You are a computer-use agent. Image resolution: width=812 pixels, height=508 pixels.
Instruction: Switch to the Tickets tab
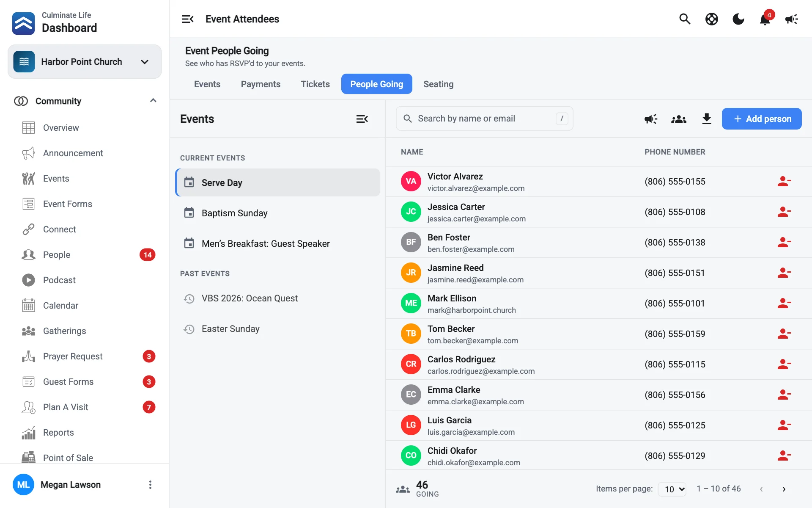pos(315,84)
